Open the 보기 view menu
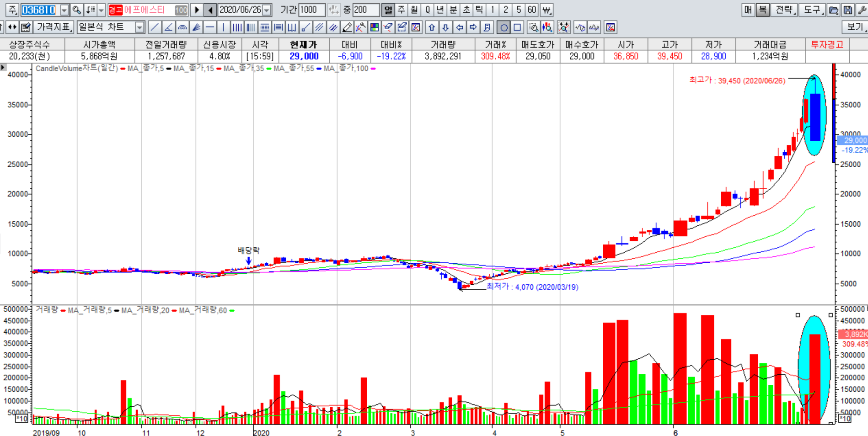This screenshot has height=436, width=868. (855, 27)
